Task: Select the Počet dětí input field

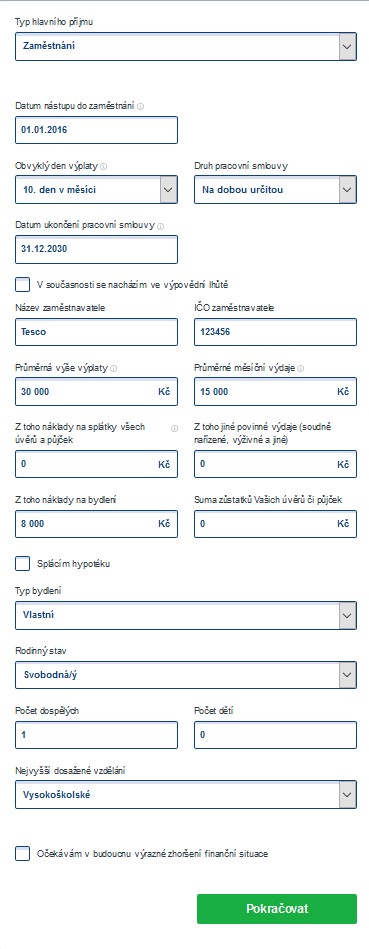Action: 275,735
